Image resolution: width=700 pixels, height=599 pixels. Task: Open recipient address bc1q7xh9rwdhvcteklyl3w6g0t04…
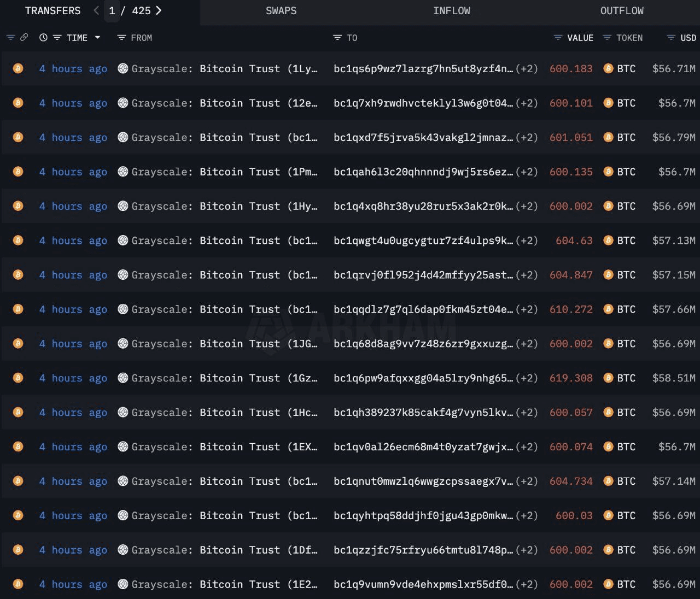424,103
